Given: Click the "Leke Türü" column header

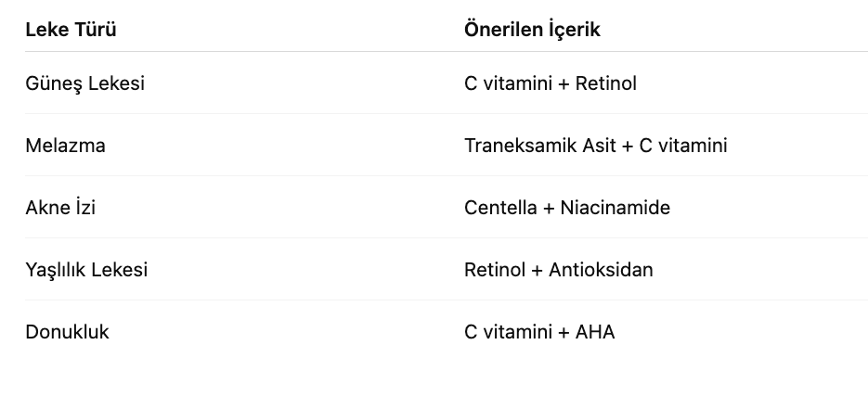Looking at the screenshot, I should click(71, 30).
